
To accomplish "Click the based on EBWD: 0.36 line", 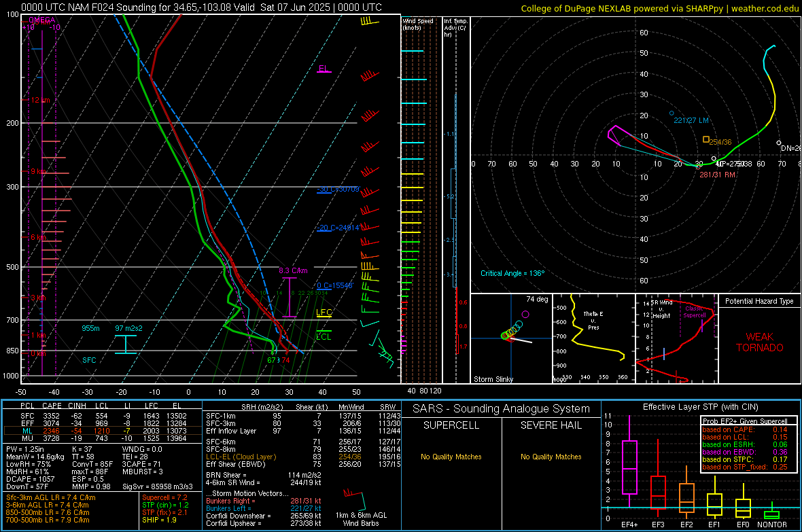I will [x=745, y=452].
